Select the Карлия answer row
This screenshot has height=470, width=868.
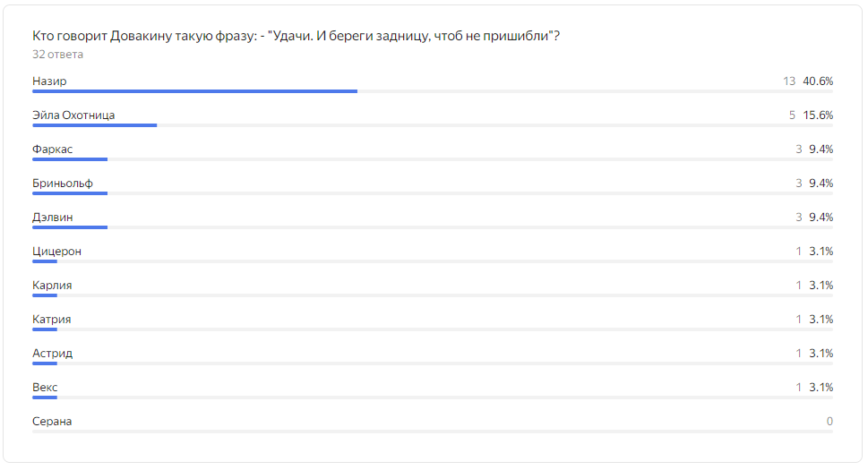coord(433,288)
